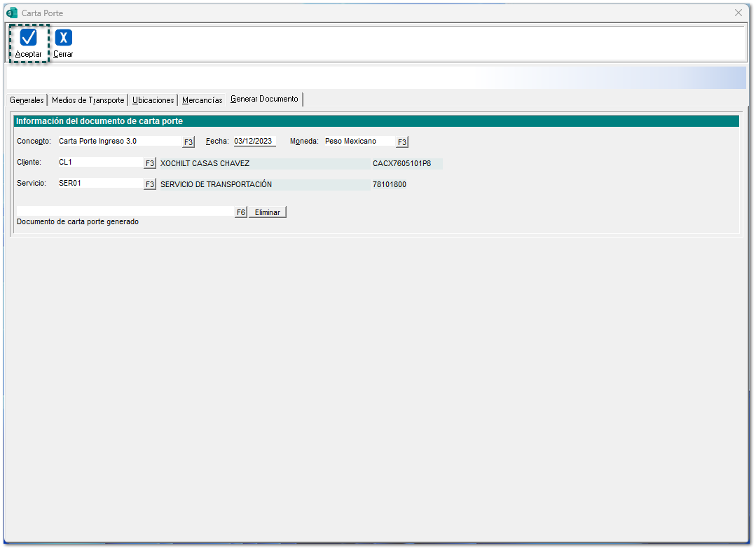Viewport: 756px width, 550px height.
Task: Click the Carta Porte app icon in title bar
Action: 12,13
